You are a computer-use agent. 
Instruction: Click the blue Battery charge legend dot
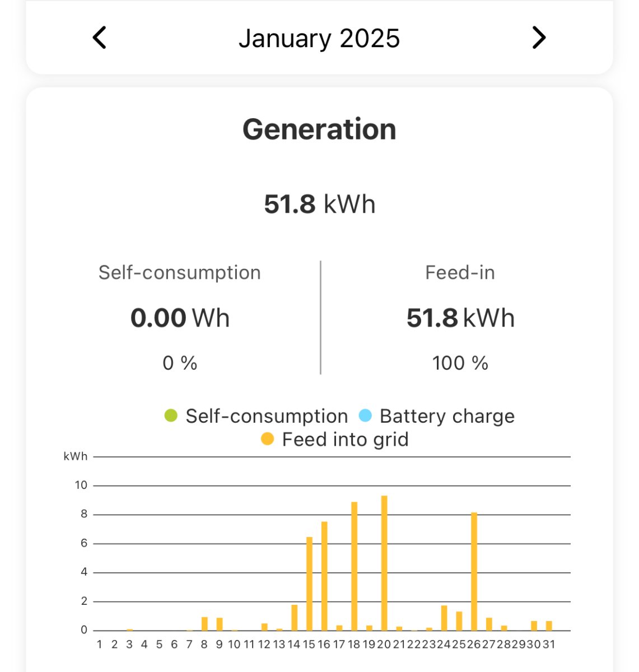pyautogui.click(x=365, y=416)
